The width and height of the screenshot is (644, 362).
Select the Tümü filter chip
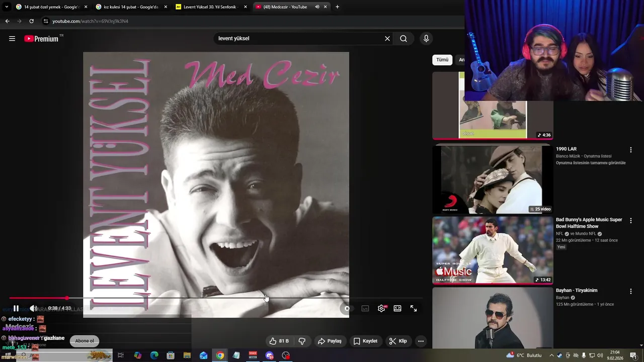click(x=442, y=60)
